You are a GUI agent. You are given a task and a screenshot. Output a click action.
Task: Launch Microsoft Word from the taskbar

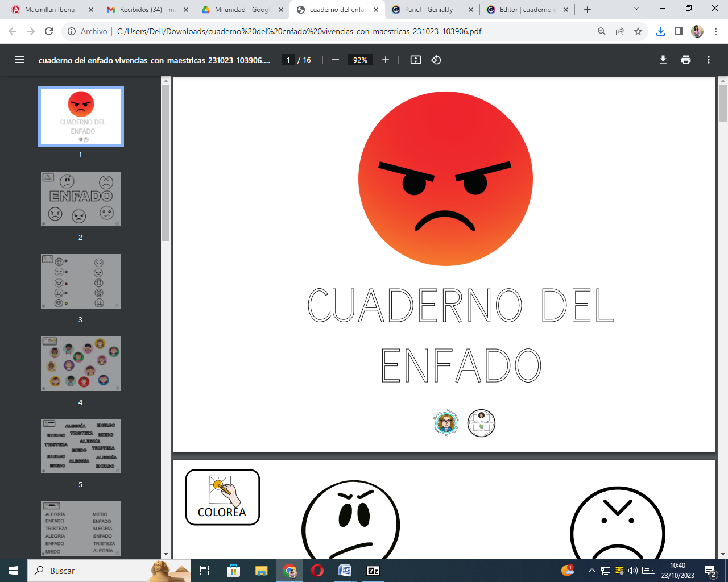coord(346,570)
